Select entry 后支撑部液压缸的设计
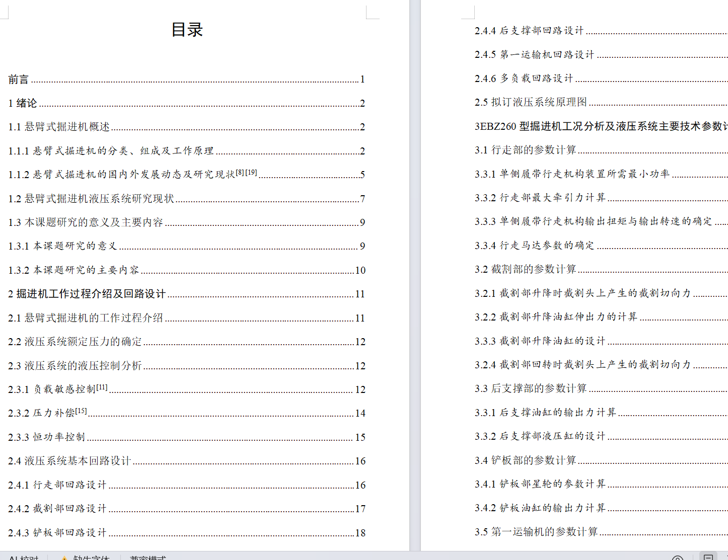The height and width of the screenshot is (560, 728). point(601,436)
